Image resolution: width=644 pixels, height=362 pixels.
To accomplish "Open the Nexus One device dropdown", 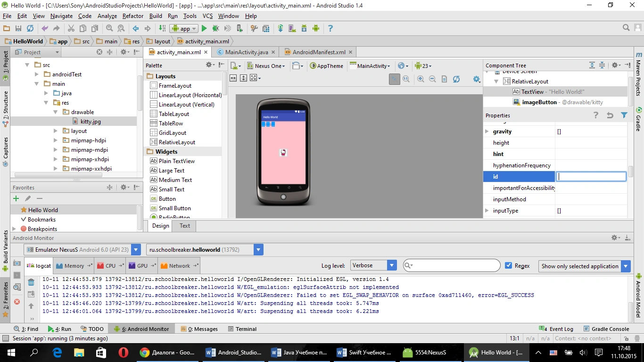I will (x=266, y=66).
